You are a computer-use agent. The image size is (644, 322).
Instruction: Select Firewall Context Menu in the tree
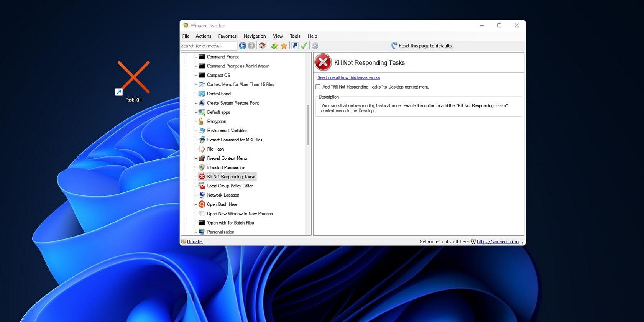227,158
